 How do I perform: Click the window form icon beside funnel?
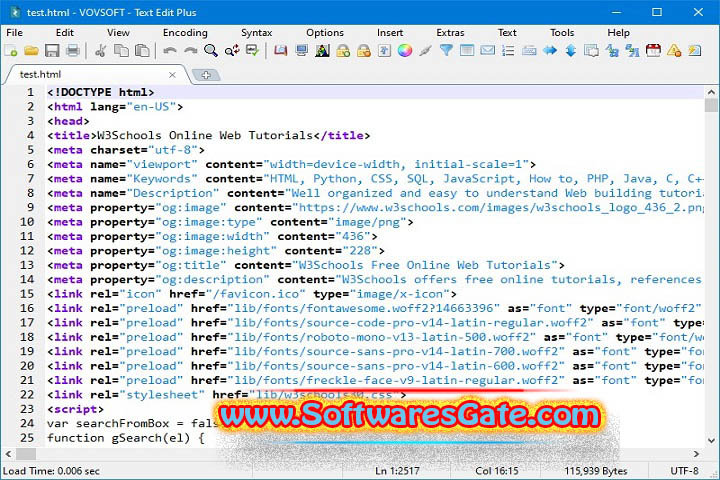tap(467, 51)
